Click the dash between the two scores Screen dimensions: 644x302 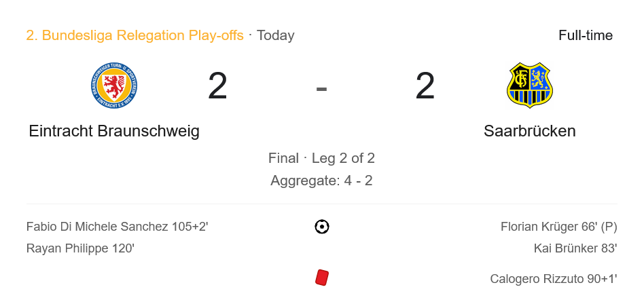click(x=322, y=88)
